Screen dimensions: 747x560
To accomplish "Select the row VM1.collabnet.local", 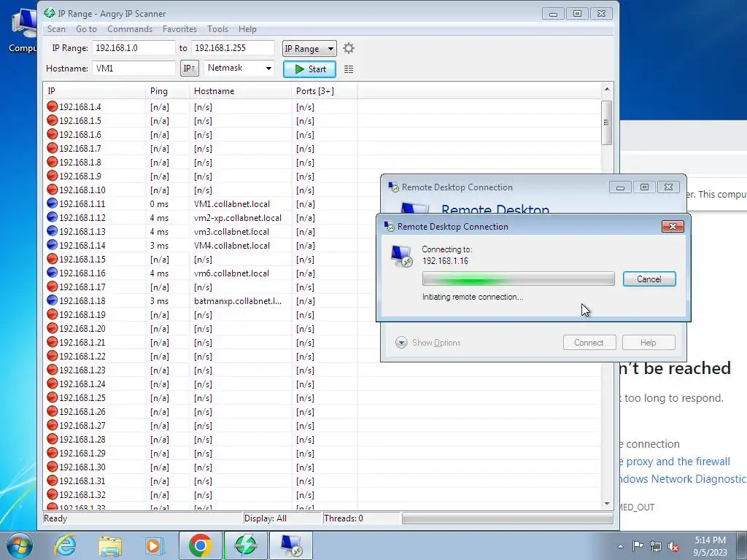I will (x=322, y=204).
